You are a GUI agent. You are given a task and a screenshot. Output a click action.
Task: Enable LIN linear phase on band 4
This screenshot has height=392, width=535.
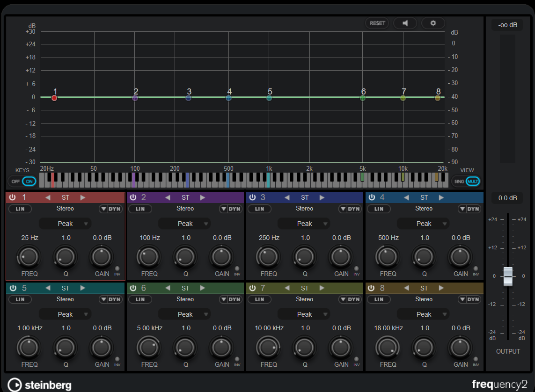pos(379,209)
